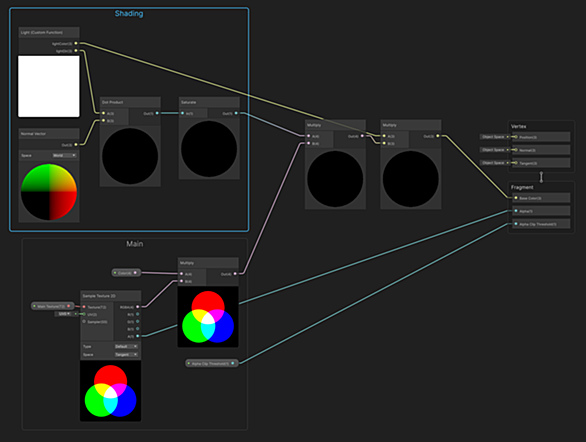Click the Color(4) property node
586x442 pixels.
tap(126, 273)
